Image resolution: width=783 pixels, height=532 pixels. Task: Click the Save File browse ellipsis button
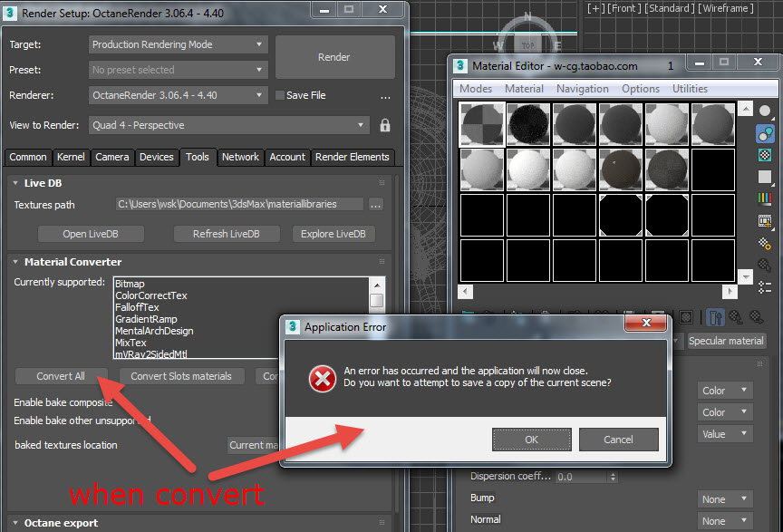[385, 96]
